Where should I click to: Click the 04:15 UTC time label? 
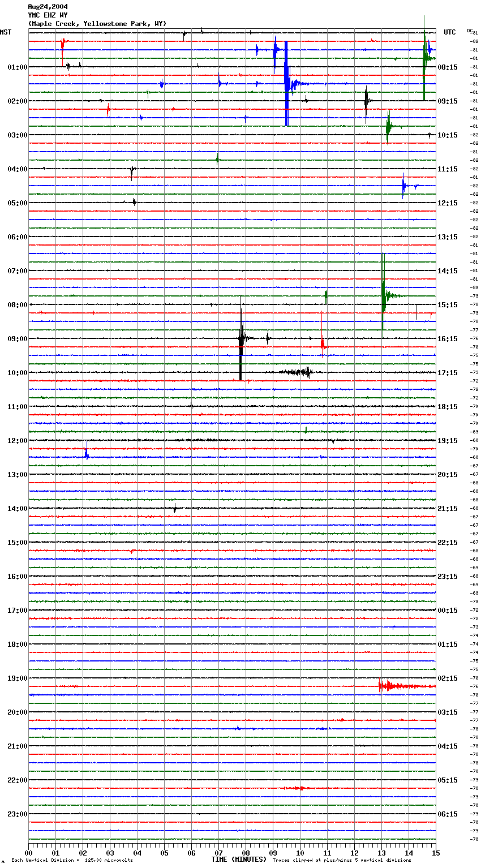point(448,746)
